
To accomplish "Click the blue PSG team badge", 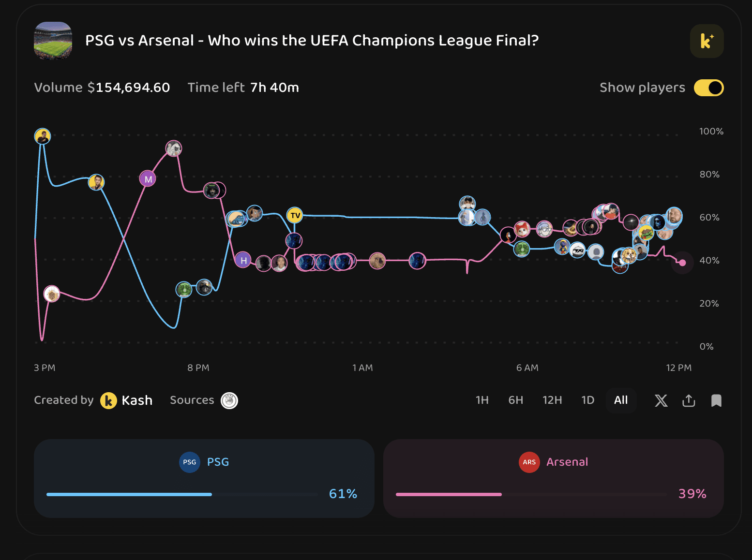I will coord(190,462).
